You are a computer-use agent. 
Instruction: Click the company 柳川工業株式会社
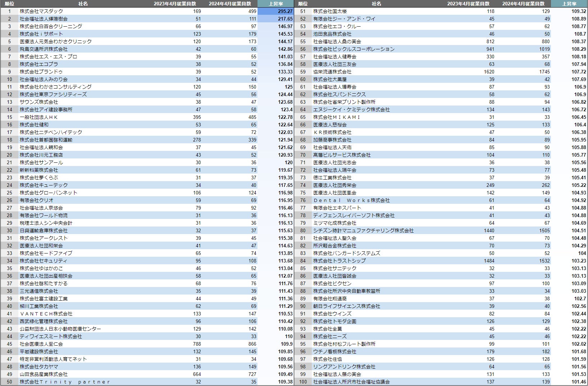(39, 306)
